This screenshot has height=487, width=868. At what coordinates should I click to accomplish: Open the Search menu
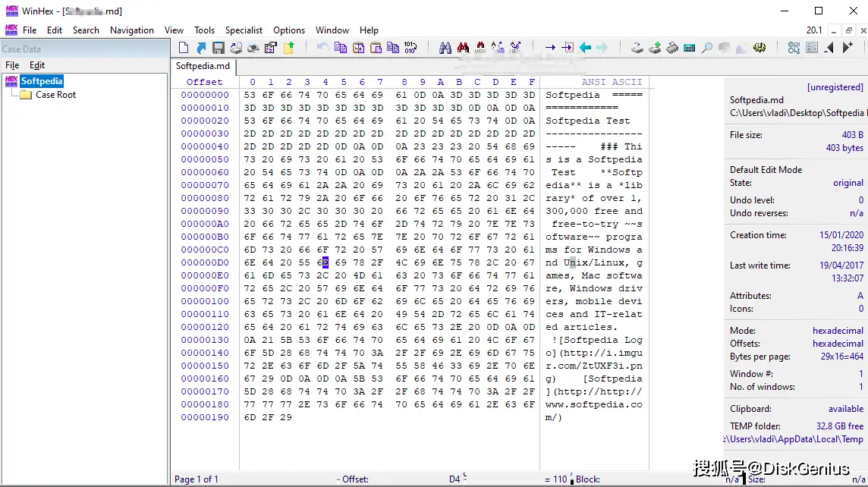click(86, 30)
